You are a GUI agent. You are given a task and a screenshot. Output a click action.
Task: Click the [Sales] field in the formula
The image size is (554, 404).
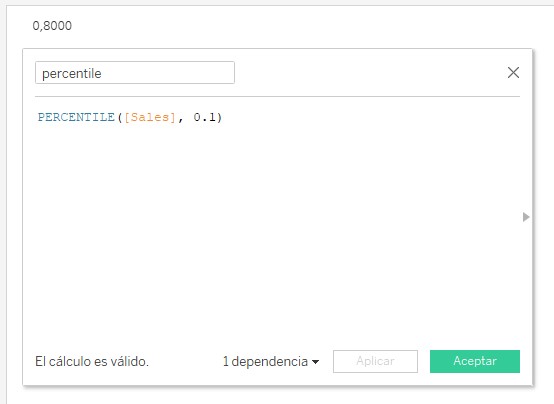[x=150, y=117]
